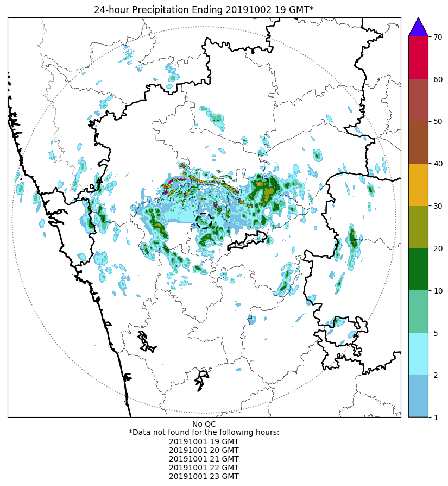Click the '20191001 19 GMT' missing-hour entry
This screenshot has height=486, width=448.
click(204, 441)
